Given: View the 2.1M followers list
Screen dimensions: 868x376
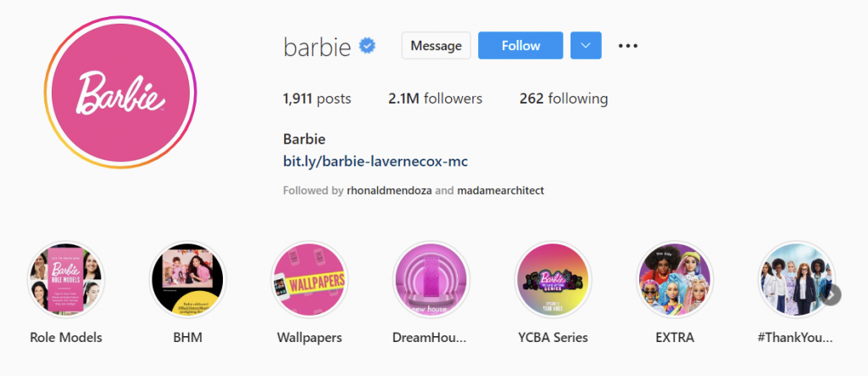Looking at the screenshot, I should click(x=435, y=98).
